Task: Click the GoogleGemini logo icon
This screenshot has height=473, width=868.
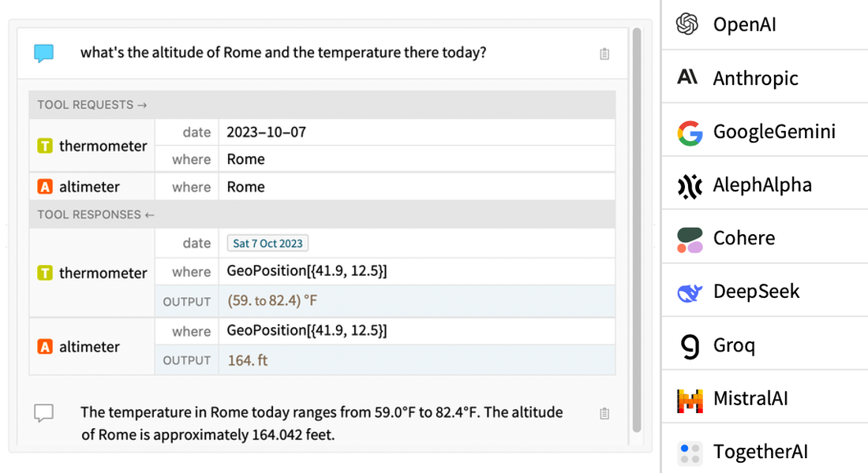Action: click(x=690, y=132)
